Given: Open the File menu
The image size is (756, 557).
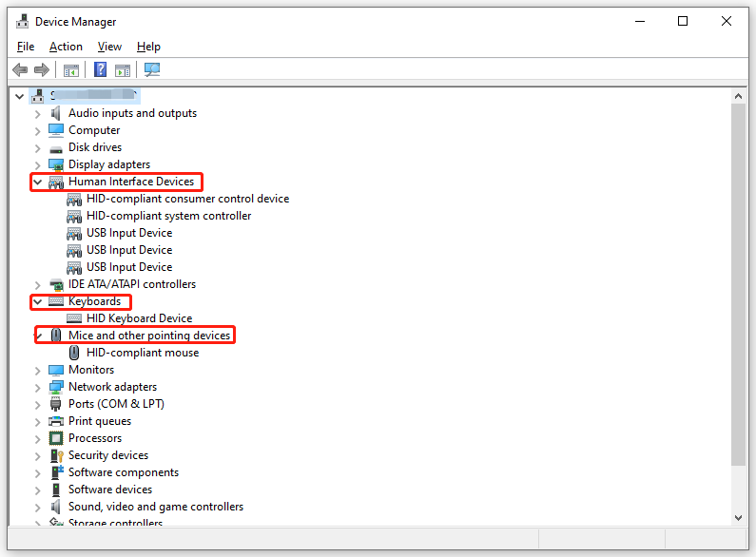Looking at the screenshot, I should pos(26,47).
